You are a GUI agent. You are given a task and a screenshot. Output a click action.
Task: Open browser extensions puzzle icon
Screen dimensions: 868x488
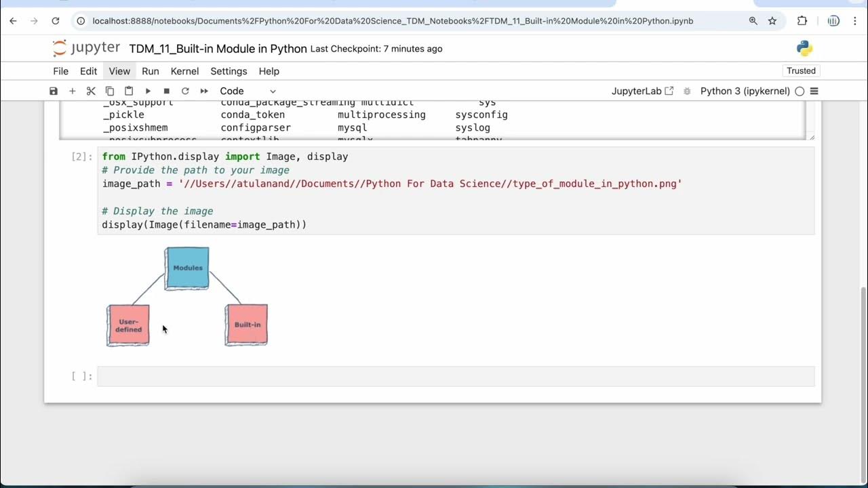(x=802, y=21)
